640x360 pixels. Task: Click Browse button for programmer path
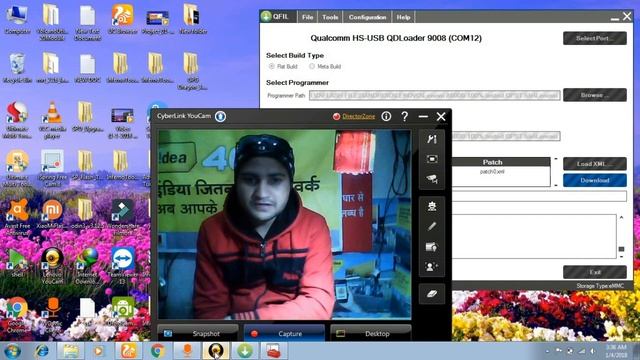point(595,95)
